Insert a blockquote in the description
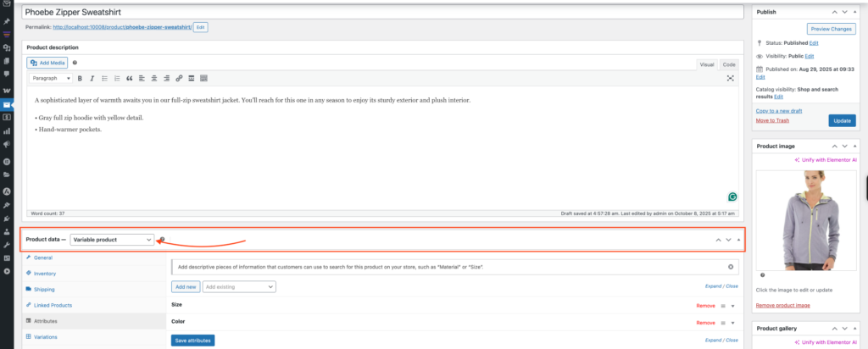 tap(130, 78)
